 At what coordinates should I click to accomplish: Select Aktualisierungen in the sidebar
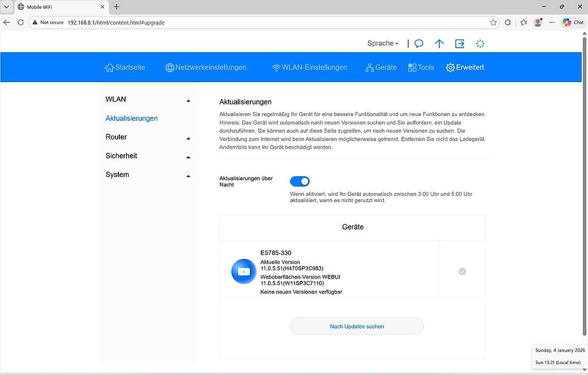(x=131, y=118)
